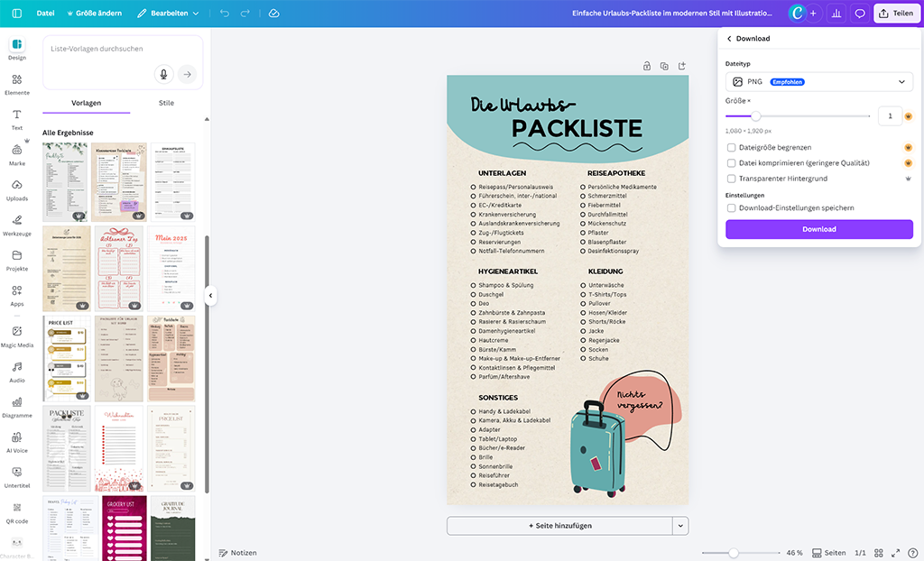Add a new page via page icon above canvas
This screenshot has width=924, height=561.
coord(682,66)
